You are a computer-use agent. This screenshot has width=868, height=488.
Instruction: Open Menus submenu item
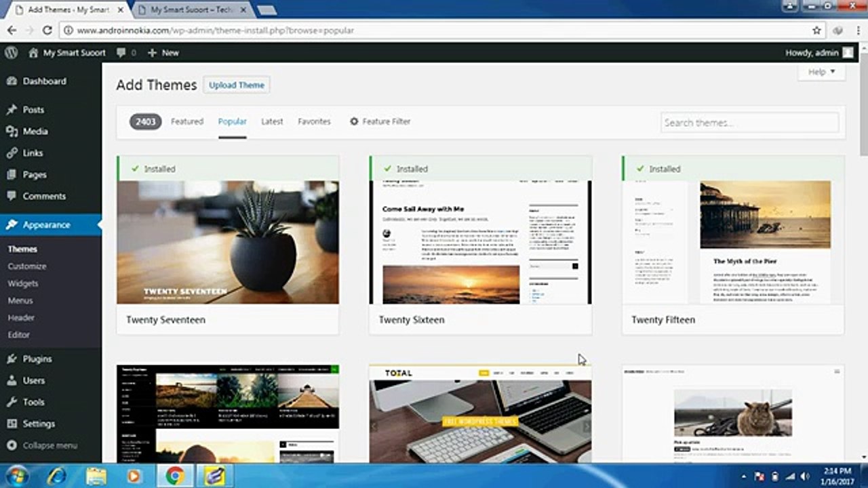coord(20,300)
